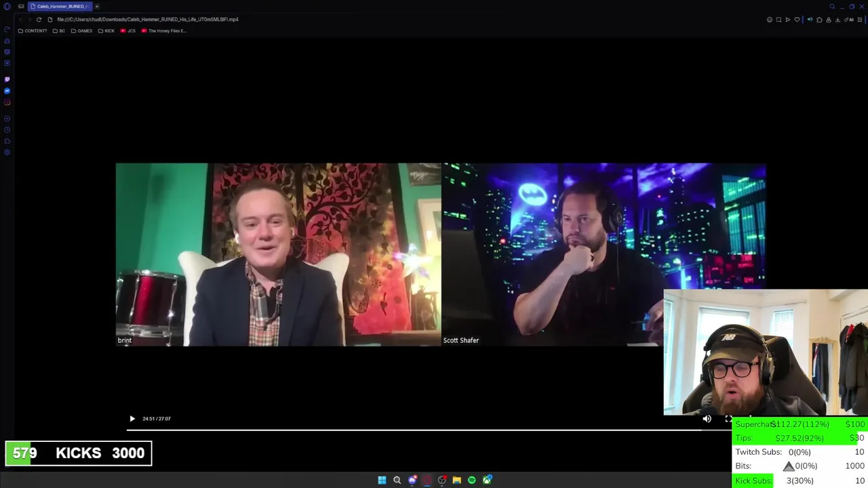Seek on the video progress bar
The width and height of the screenshot is (868, 488).
click(429, 430)
